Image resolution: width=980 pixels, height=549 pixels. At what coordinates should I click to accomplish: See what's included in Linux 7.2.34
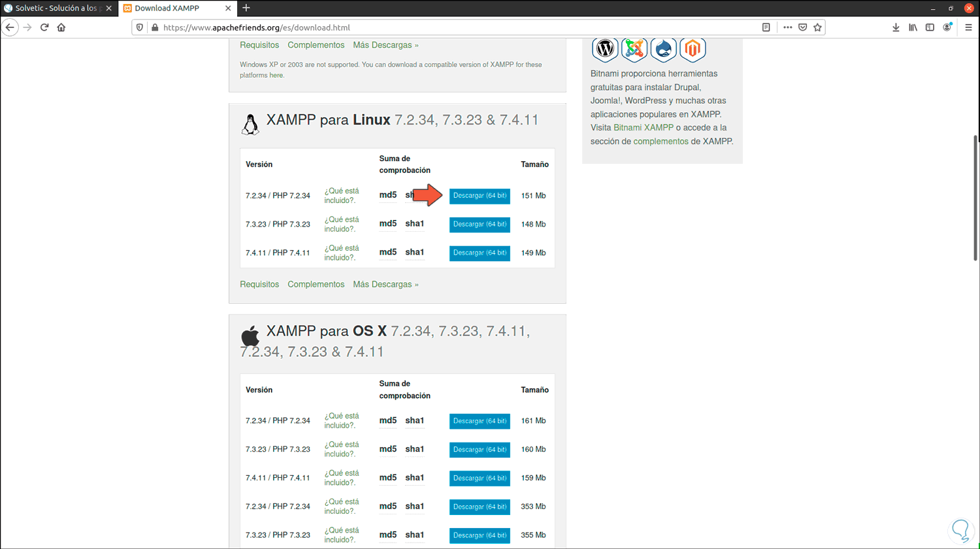[342, 196]
